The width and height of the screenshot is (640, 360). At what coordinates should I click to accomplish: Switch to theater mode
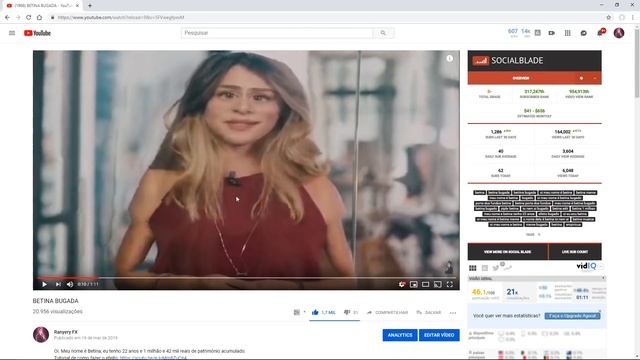coord(425,284)
